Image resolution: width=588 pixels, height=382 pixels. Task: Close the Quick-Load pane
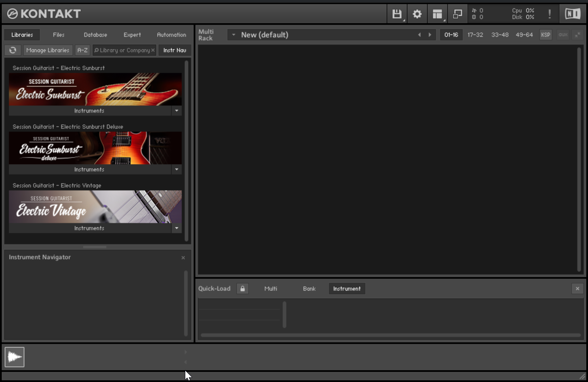click(x=577, y=289)
